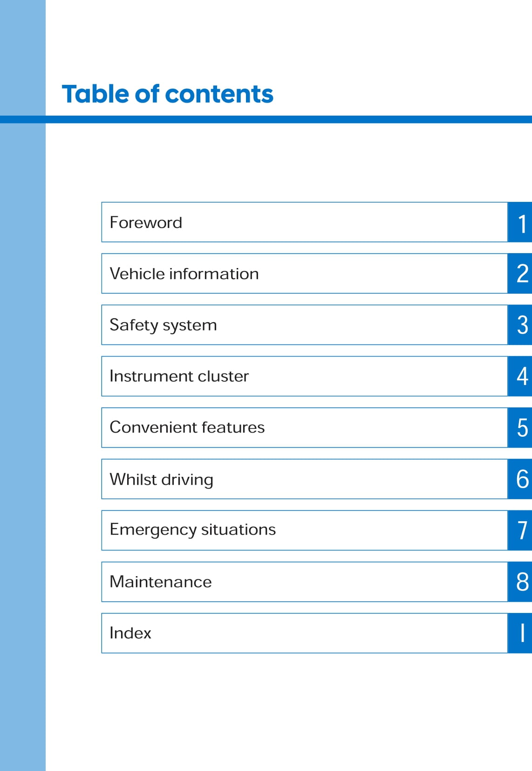Viewport: 532px width, 771px height.
Task: Jump to the Whilst driving chapter
Action: point(304,479)
